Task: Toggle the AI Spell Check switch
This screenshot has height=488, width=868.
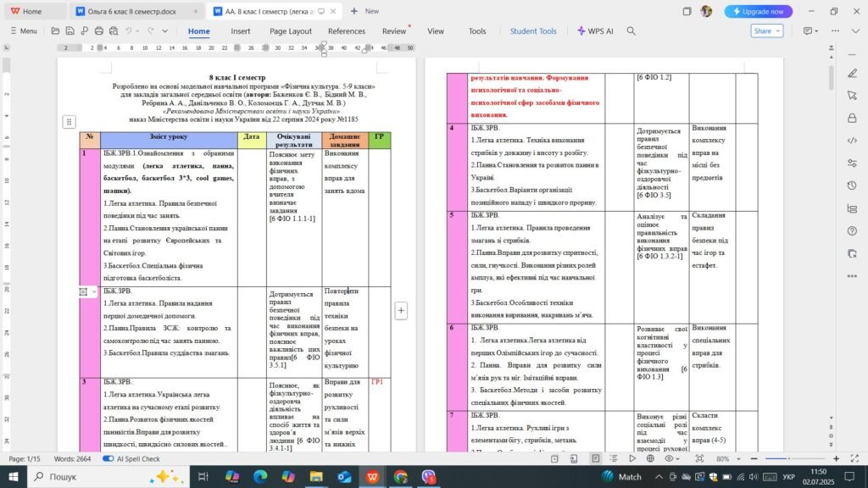Action: point(108,458)
